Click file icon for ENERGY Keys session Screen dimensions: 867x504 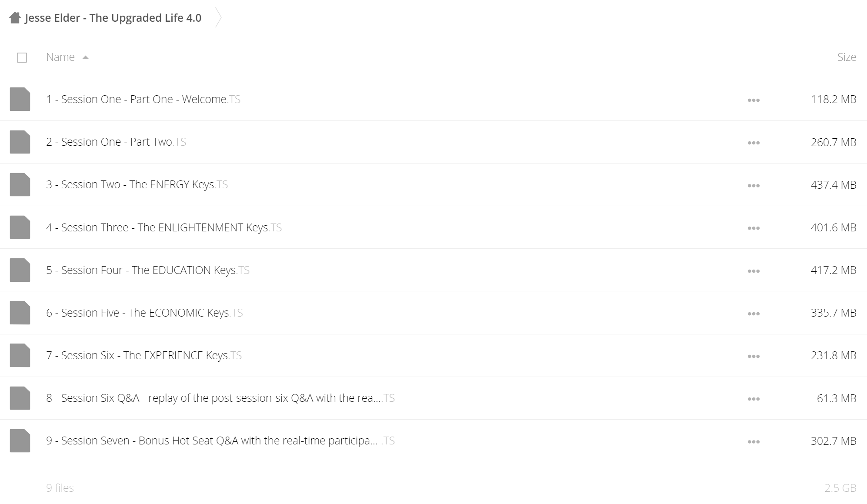click(20, 184)
